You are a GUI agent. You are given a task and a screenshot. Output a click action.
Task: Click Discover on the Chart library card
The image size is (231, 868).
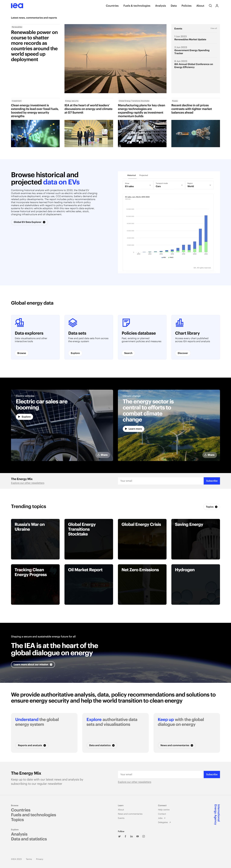point(183,353)
